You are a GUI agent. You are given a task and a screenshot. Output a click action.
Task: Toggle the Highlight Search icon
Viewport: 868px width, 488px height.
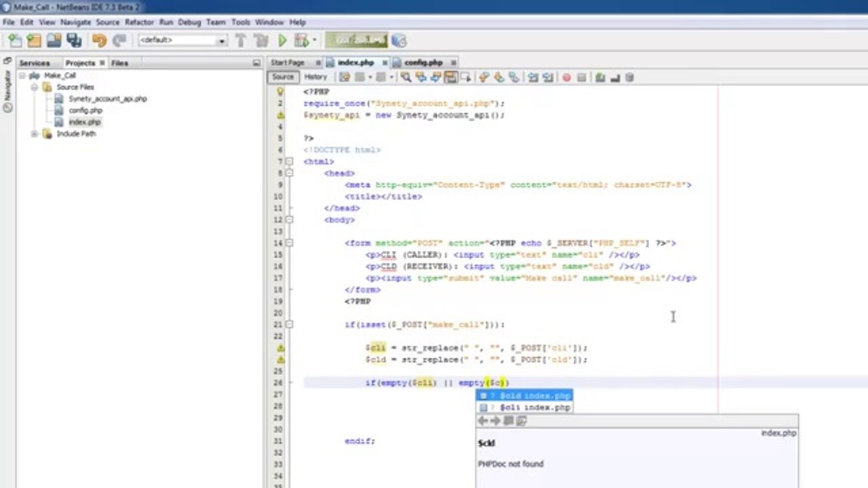click(x=450, y=77)
